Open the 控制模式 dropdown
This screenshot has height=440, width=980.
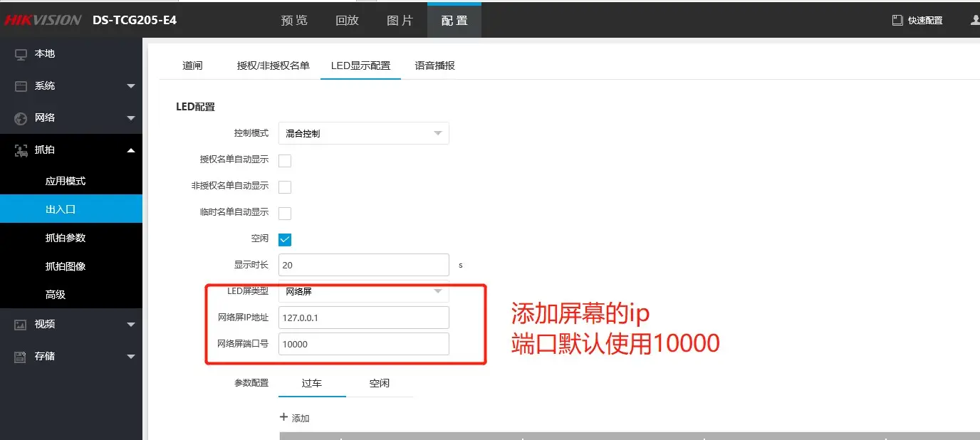click(x=363, y=133)
